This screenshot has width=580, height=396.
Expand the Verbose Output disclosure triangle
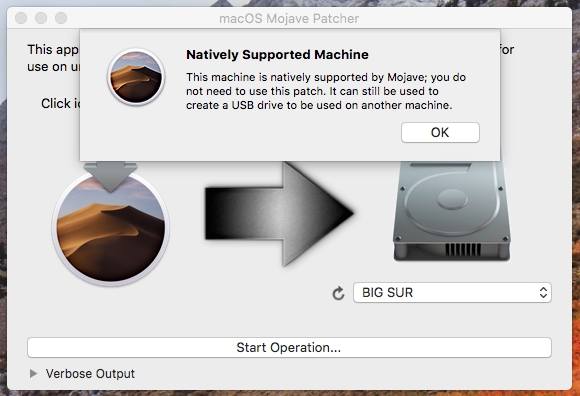tap(33, 373)
